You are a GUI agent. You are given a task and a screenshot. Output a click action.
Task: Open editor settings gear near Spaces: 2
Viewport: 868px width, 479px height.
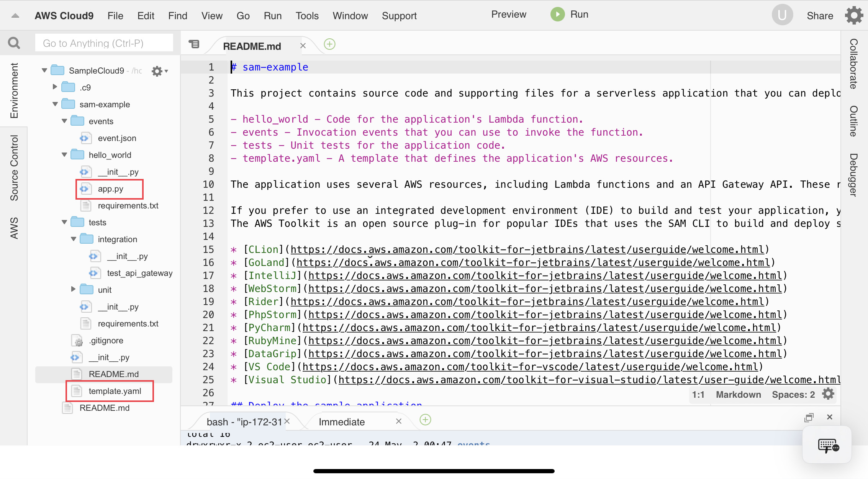tap(828, 394)
